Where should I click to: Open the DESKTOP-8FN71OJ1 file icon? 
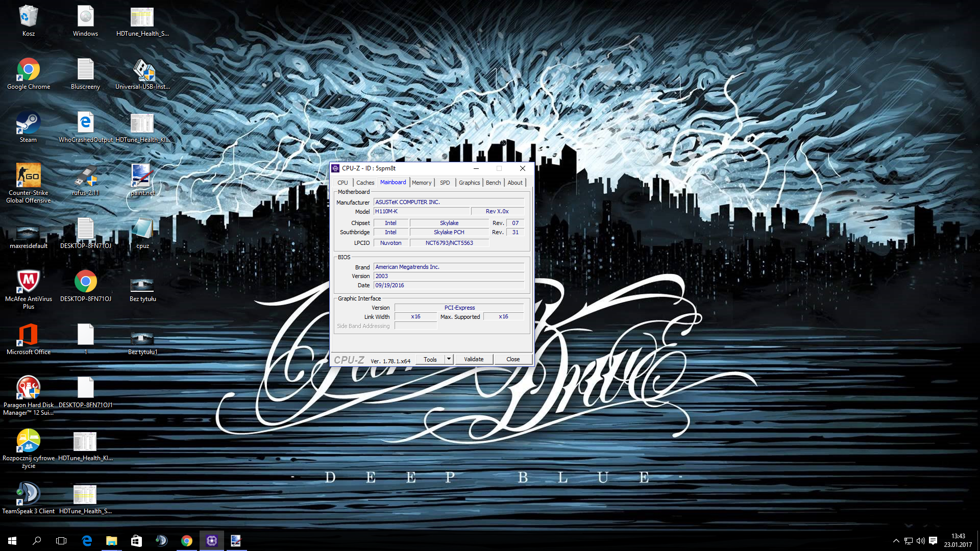85,392
